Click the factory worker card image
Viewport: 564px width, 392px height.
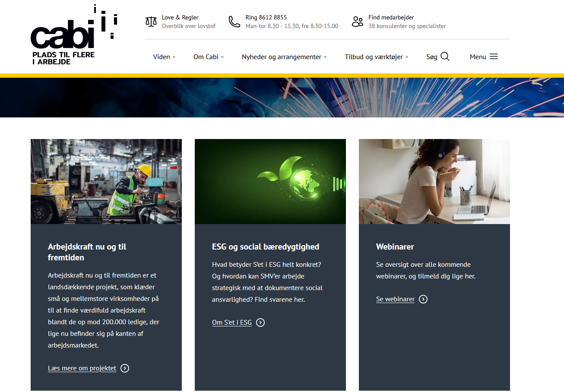pyautogui.click(x=106, y=181)
